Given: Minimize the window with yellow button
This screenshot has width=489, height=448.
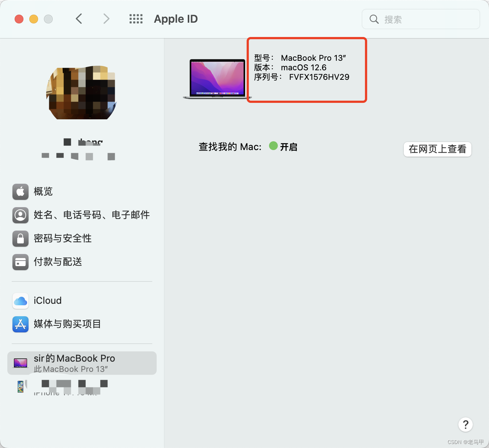Looking at the screenshot, I should pyautogui.click(x=34, y=19).
